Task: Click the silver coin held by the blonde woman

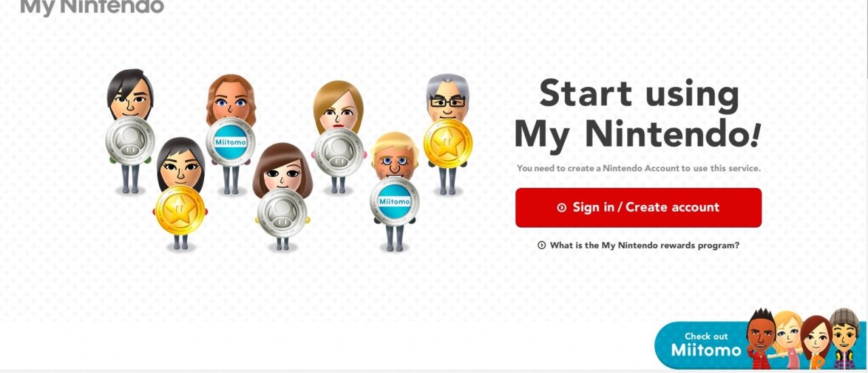Action: pos(338,152)
